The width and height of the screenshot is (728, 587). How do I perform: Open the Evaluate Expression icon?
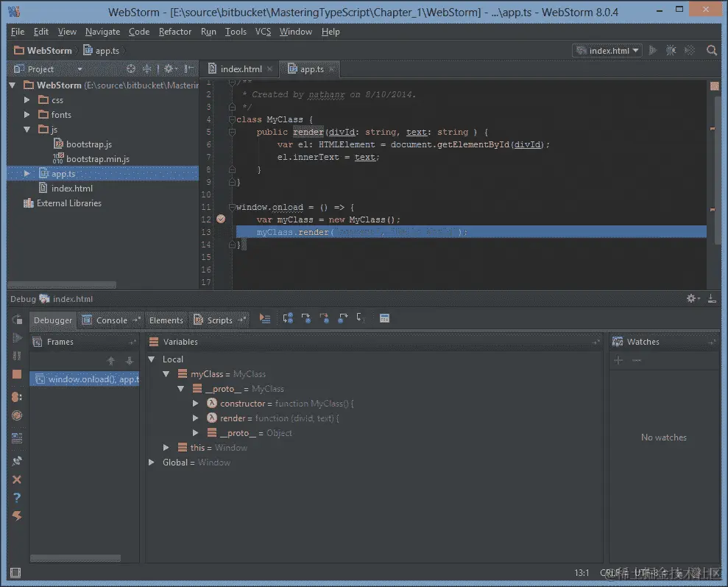pyautogui.click(x=384, y=318)
